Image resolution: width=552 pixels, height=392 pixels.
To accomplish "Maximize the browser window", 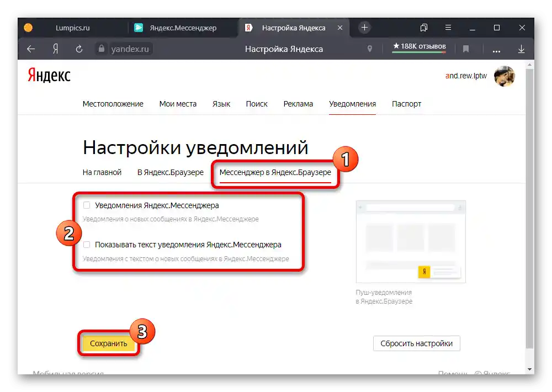I will point(497,28).
